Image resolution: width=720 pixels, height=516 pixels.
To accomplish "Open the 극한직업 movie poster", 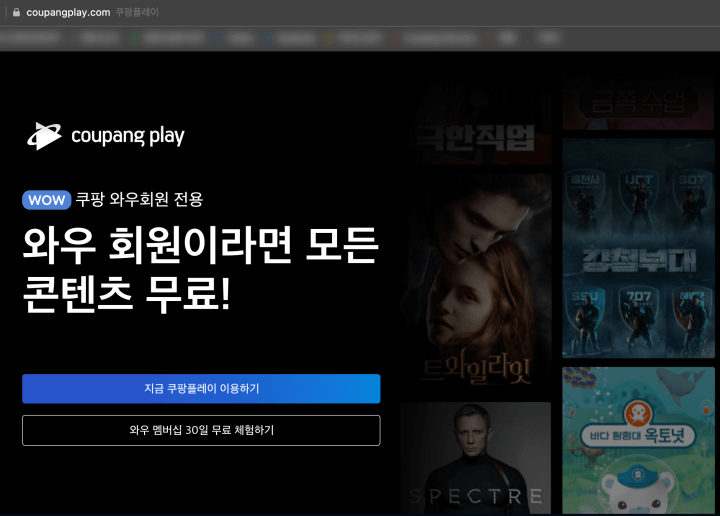I will point(476,123).
